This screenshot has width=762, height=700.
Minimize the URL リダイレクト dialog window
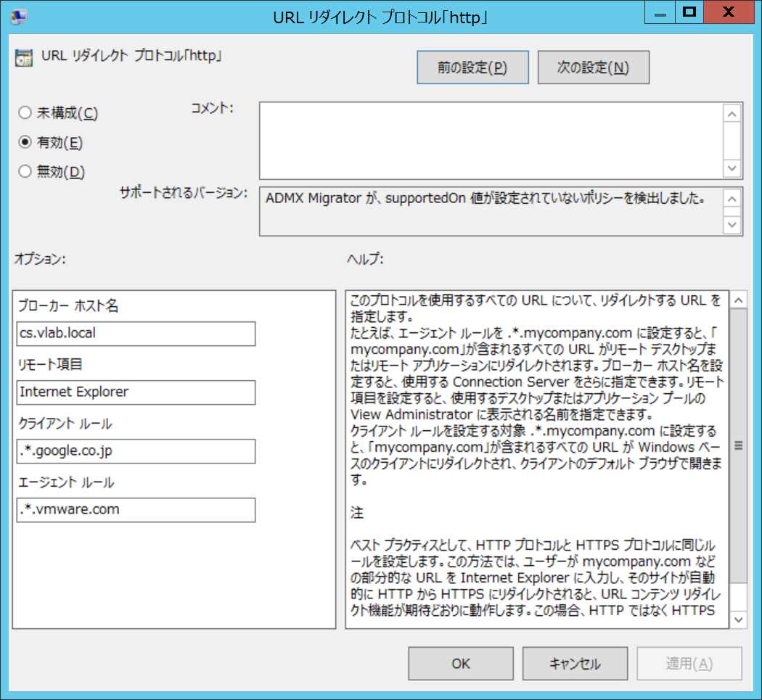(x=660, y=13)
